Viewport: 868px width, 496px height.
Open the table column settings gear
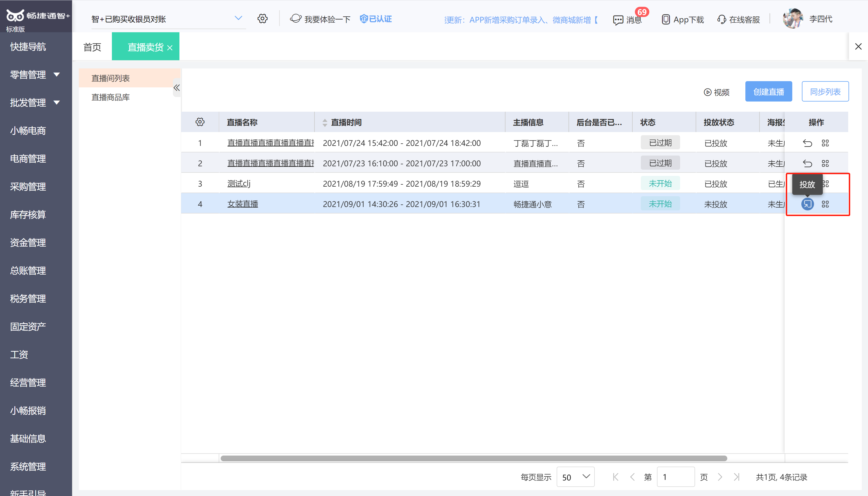pos(200,122)
